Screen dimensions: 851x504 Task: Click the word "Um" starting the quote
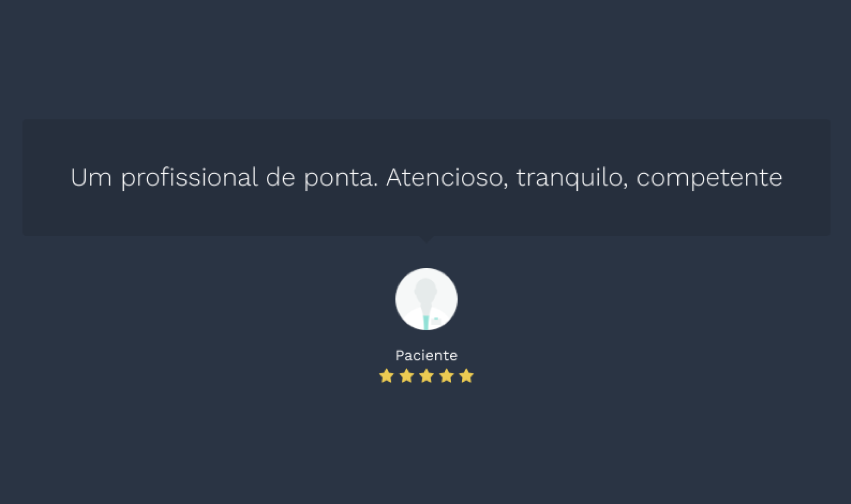91,177
